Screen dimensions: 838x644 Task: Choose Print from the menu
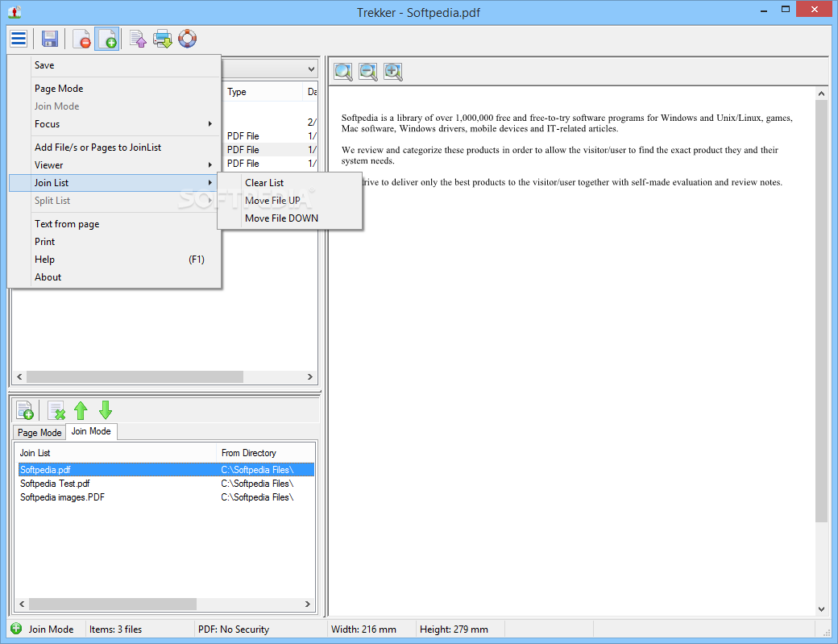pos(114,242)
